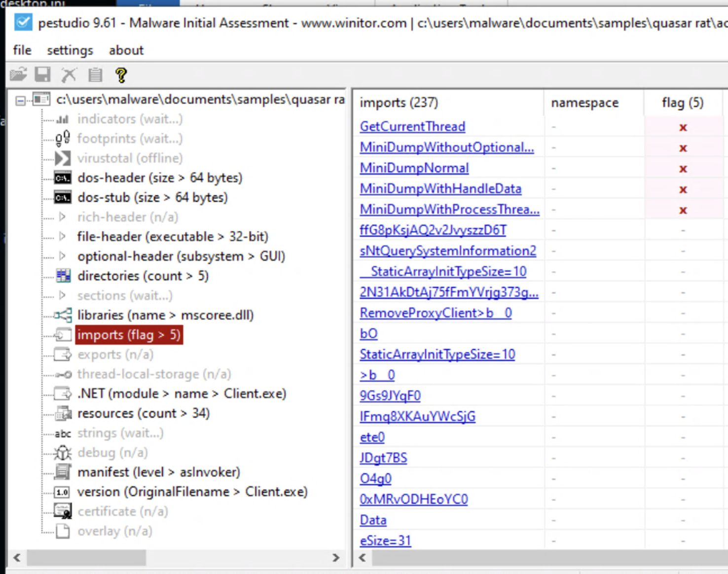Click the save floppy disk toolbar icon
The width and height of the screenshot is (728, 574).
click(43, 74)
